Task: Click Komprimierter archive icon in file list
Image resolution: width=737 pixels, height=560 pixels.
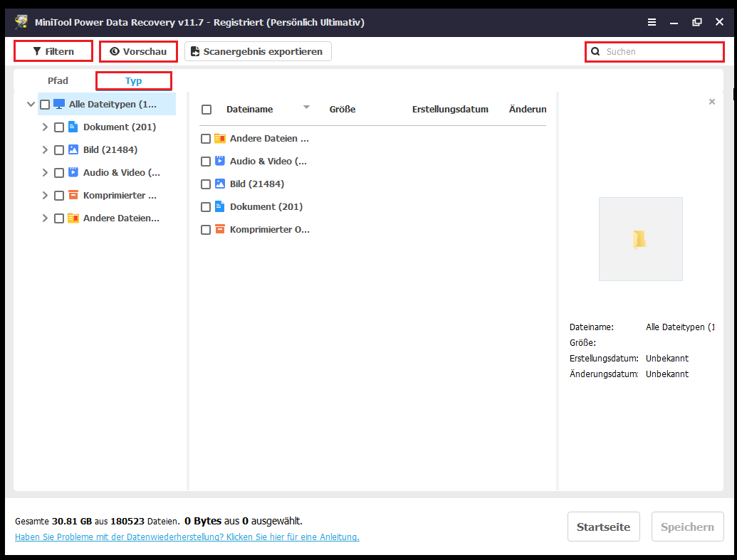Action: tap(220, 229)
